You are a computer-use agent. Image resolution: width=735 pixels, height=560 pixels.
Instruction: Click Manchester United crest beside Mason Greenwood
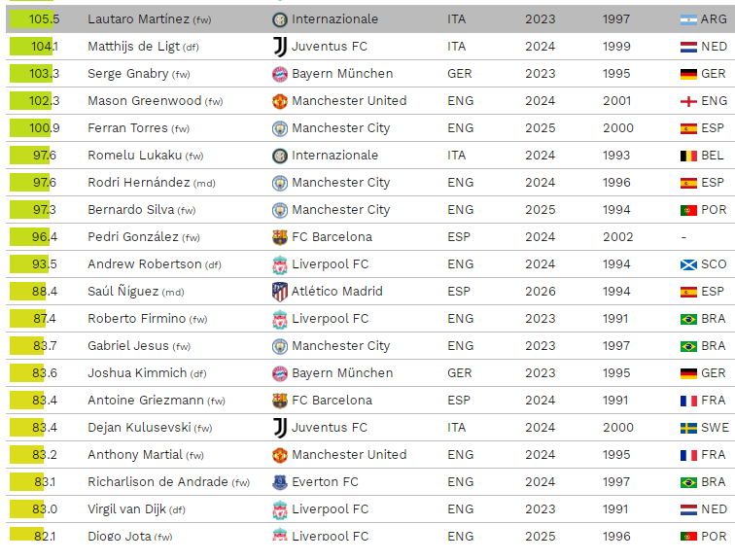coord(280,101)
